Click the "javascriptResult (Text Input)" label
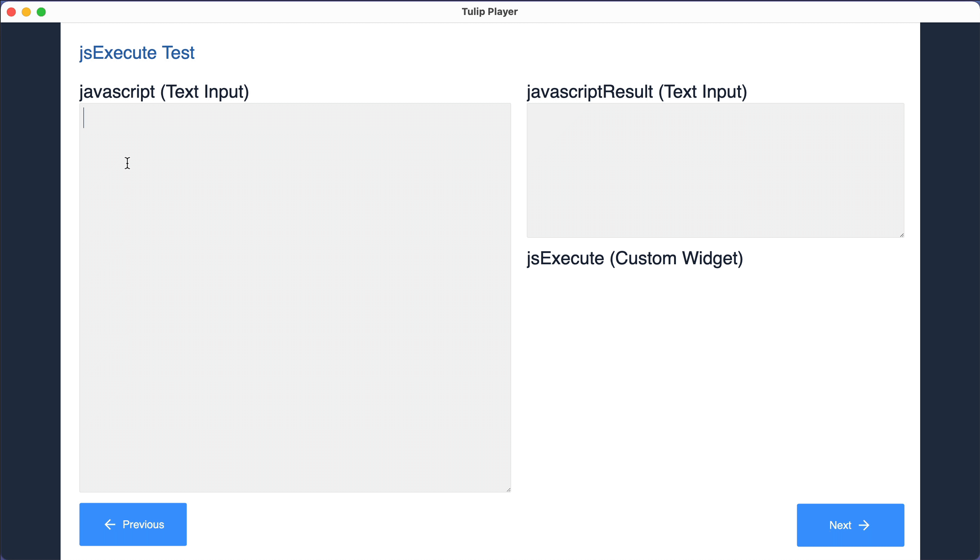Viewport: 980px width, 560px height. (x=637, y=92)
